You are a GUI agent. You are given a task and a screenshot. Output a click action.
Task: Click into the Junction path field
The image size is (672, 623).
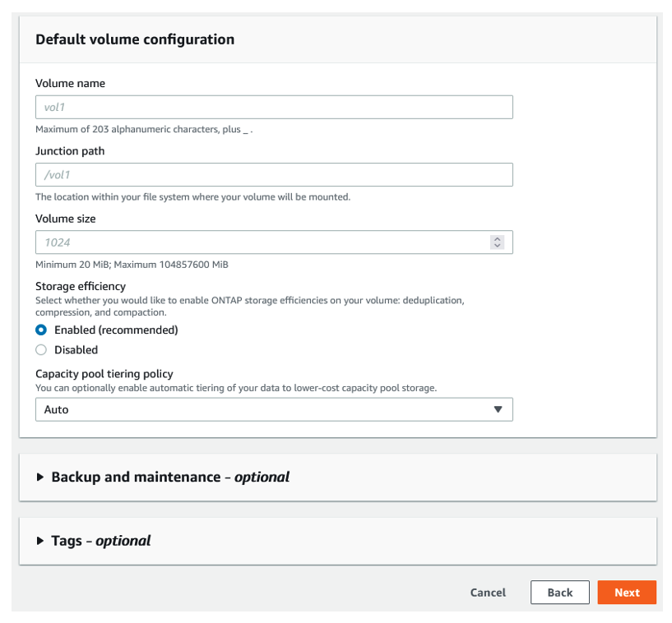[274, 175]
